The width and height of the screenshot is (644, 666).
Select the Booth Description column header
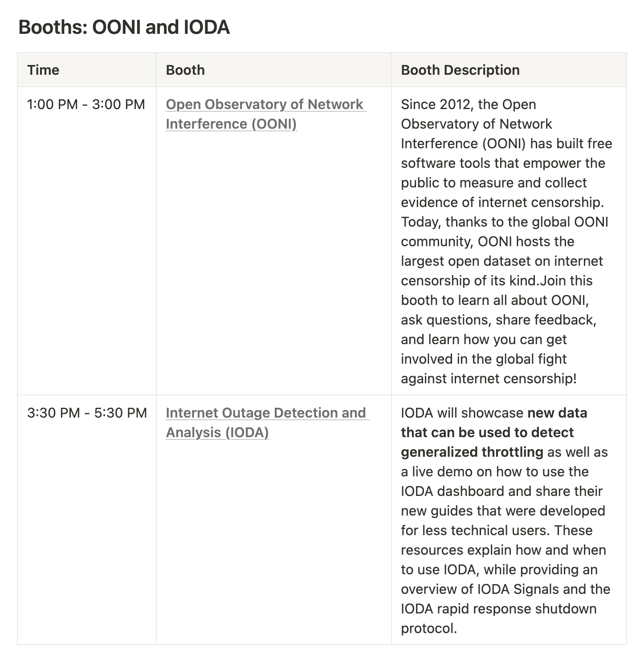460,70
